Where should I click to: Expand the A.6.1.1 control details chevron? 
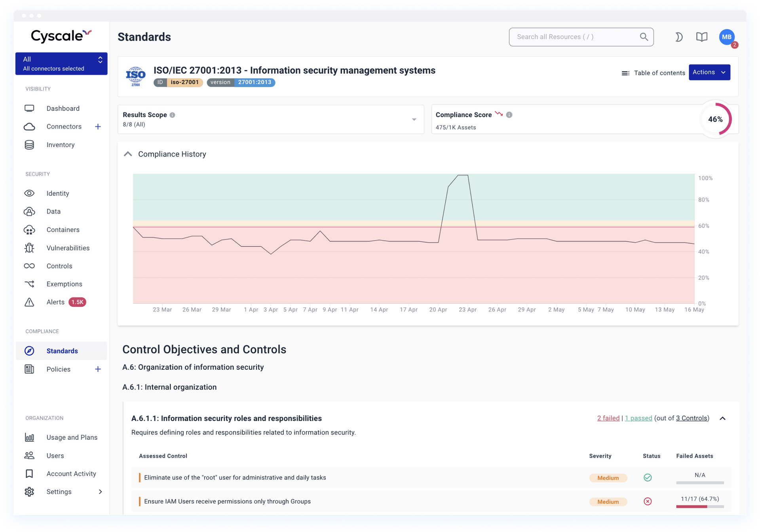coord(723,418)
